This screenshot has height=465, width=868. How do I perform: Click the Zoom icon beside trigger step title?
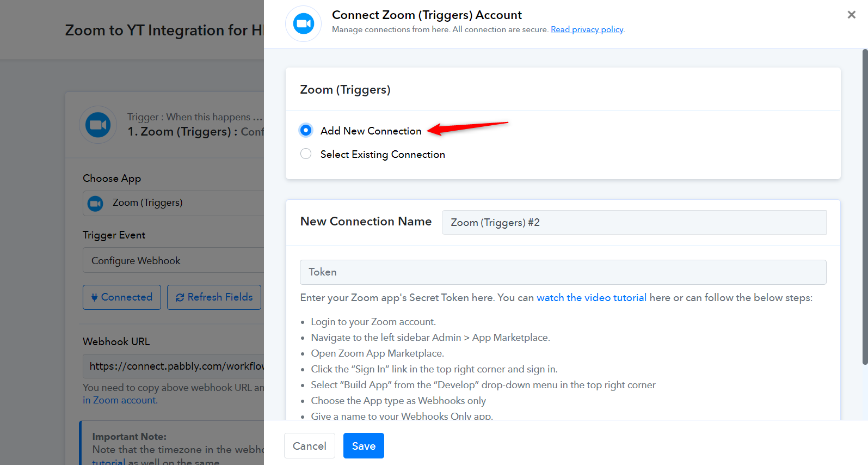tap(99, 125)
